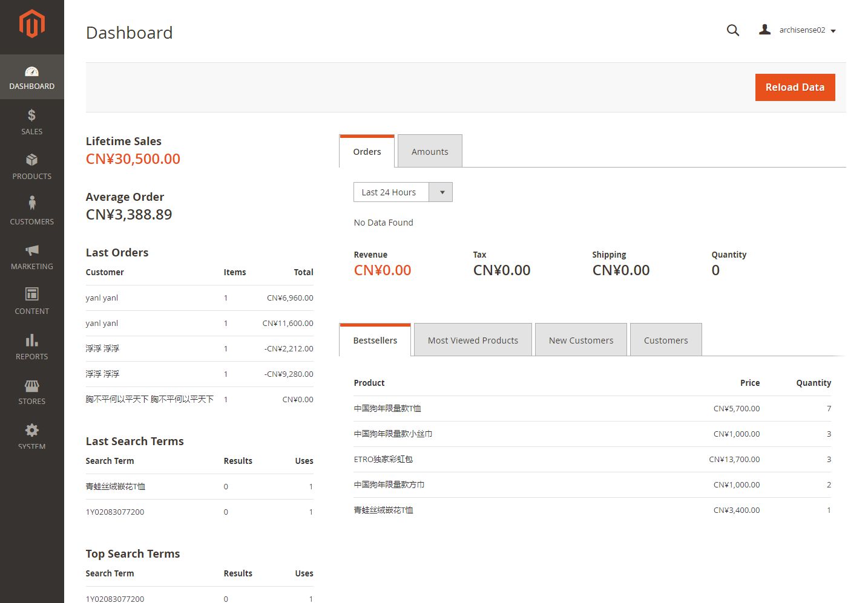The width and height of the screenshot is (868, 603).
Task: Open the System gear menu
Action: pos(32,435)
